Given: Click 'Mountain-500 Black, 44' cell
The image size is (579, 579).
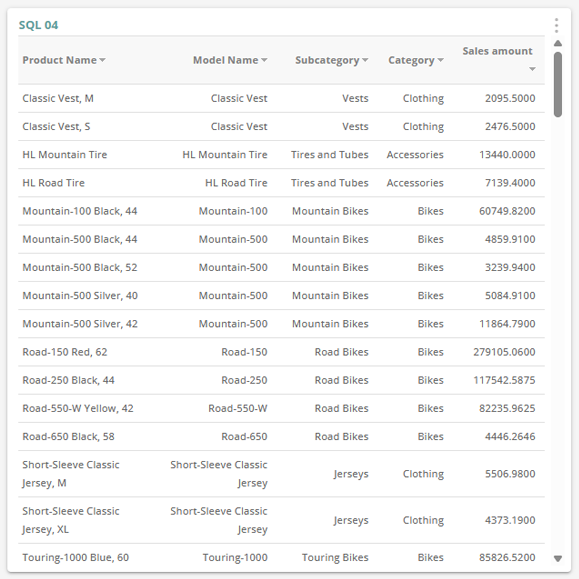Looking at the screenshot, I should pos(80,239).
